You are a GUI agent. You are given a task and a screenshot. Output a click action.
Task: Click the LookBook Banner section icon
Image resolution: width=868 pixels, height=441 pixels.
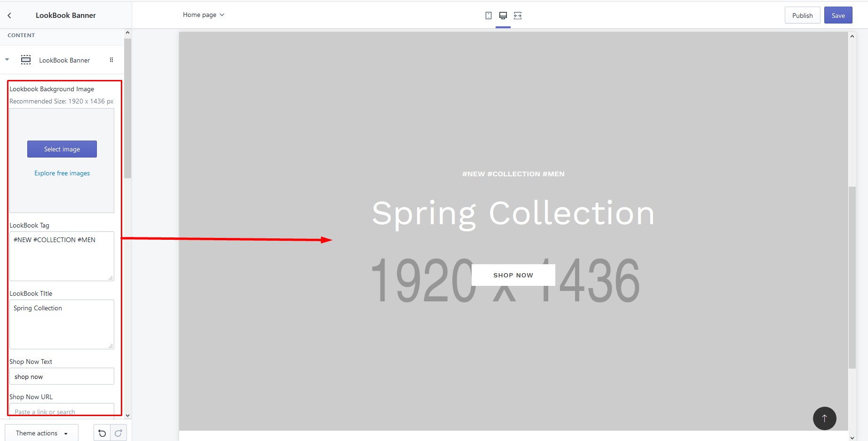26,60
